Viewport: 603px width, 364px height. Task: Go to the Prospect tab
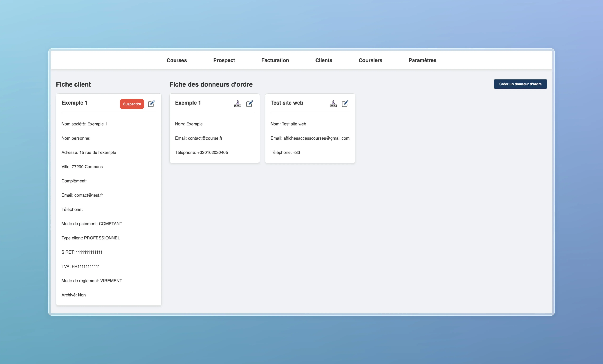point(224,60)
